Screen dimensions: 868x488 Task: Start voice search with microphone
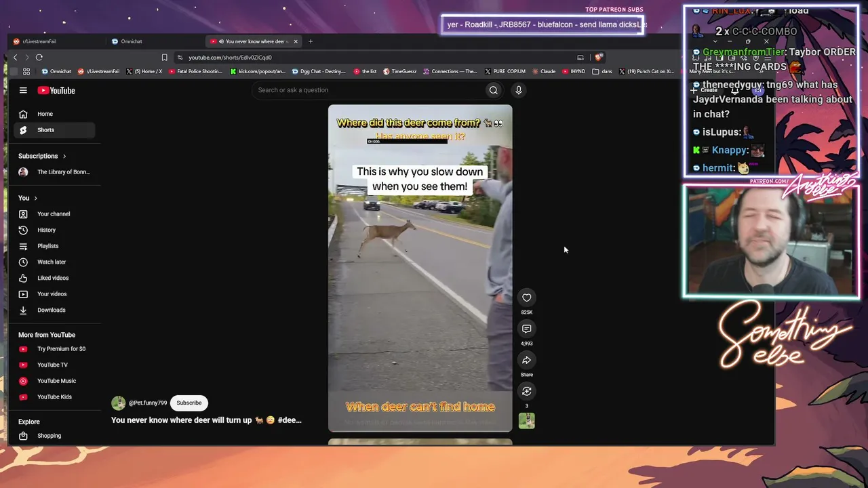(x=519, y=90)
